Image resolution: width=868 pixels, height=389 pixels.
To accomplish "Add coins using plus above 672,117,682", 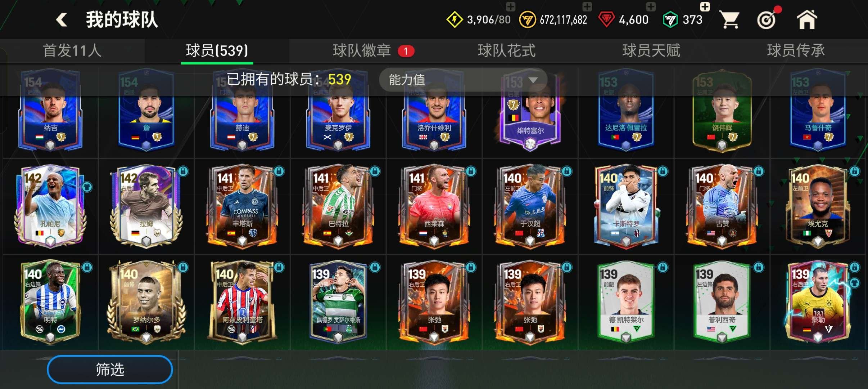I will tap(587, 7).
